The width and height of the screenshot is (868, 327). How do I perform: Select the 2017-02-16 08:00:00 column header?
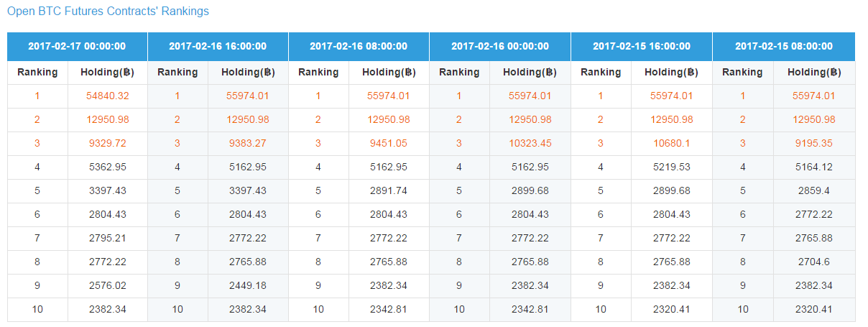359,47
